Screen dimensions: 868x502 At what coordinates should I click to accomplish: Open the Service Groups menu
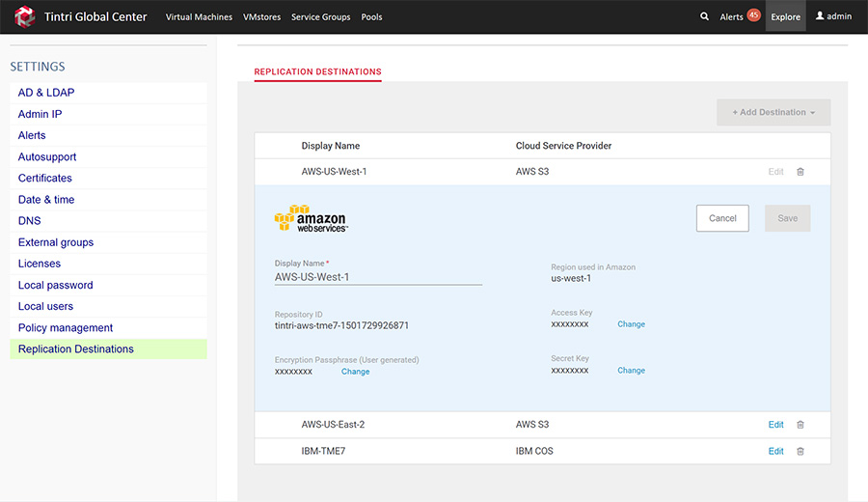[x=320, y=17]
